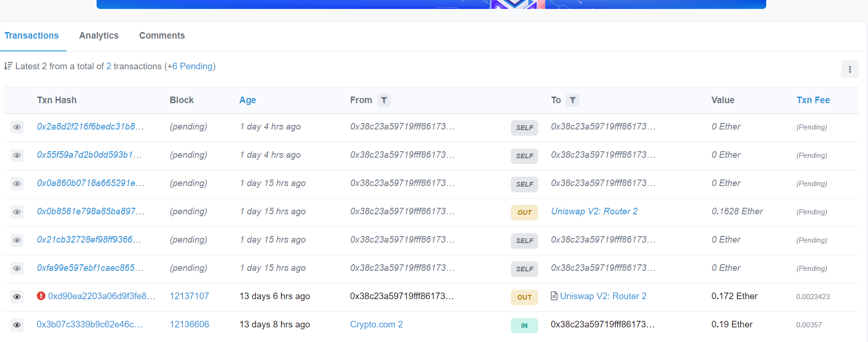This screenshot has height=342, width=868.
Task: Toggle the Age column date format
Action: tap(247, 100)
